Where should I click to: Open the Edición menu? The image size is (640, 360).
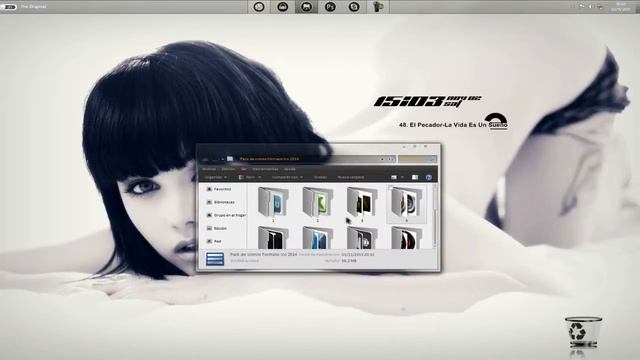(x=228, y=169)
